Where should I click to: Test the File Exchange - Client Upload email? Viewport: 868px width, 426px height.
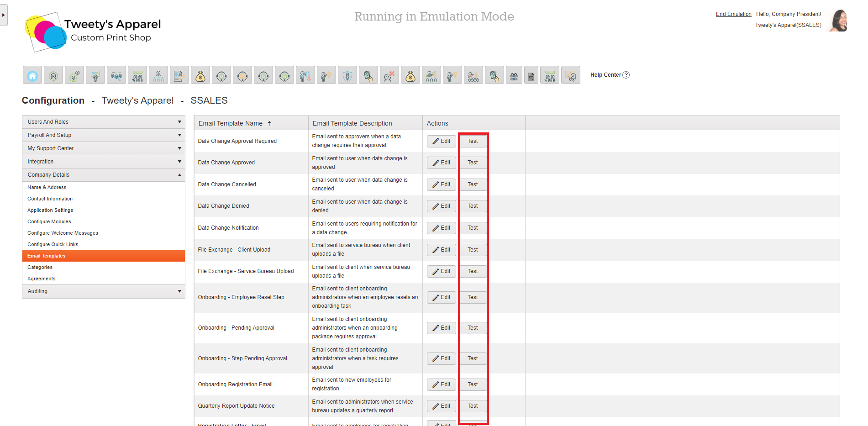[x=473, y=250]
